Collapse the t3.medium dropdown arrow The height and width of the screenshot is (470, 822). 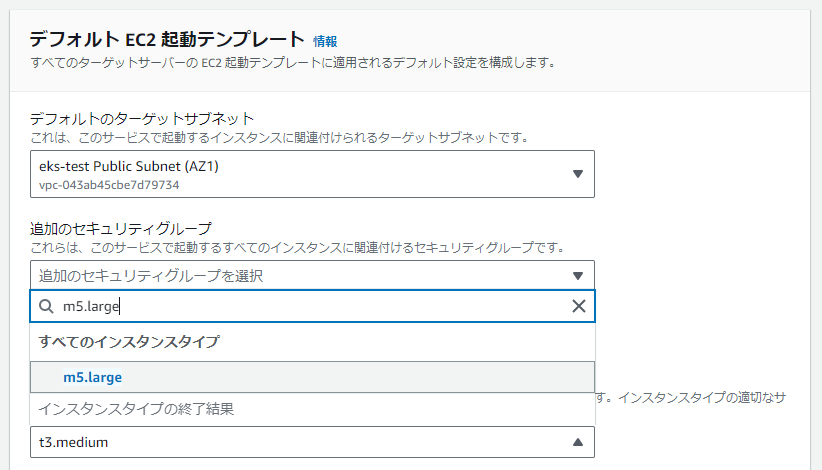pos(577,442)
